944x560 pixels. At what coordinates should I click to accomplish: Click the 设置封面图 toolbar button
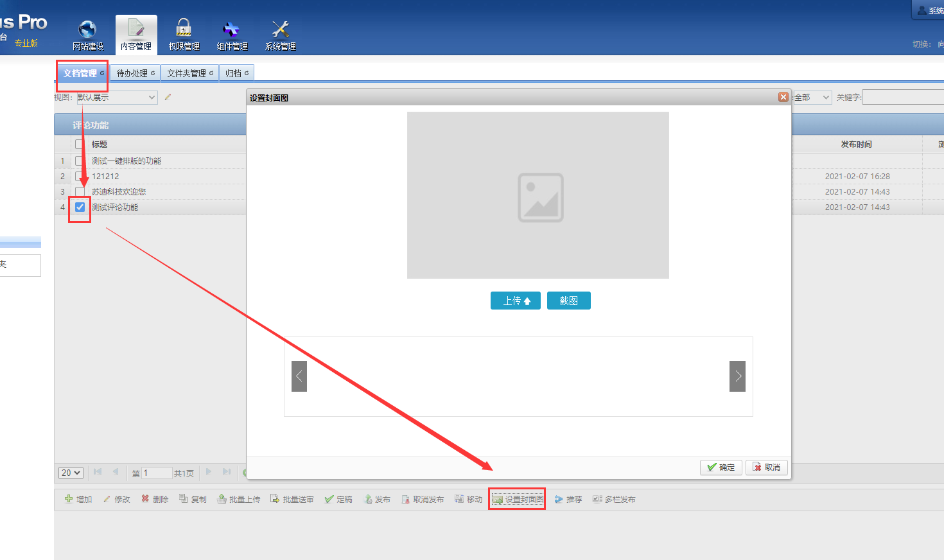click(518, 499)
